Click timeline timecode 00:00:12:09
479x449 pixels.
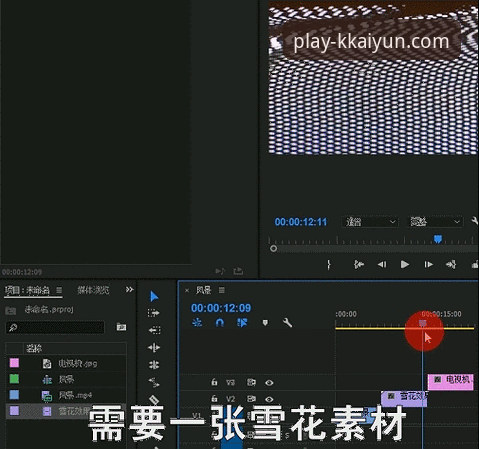[x=221, y=308]
